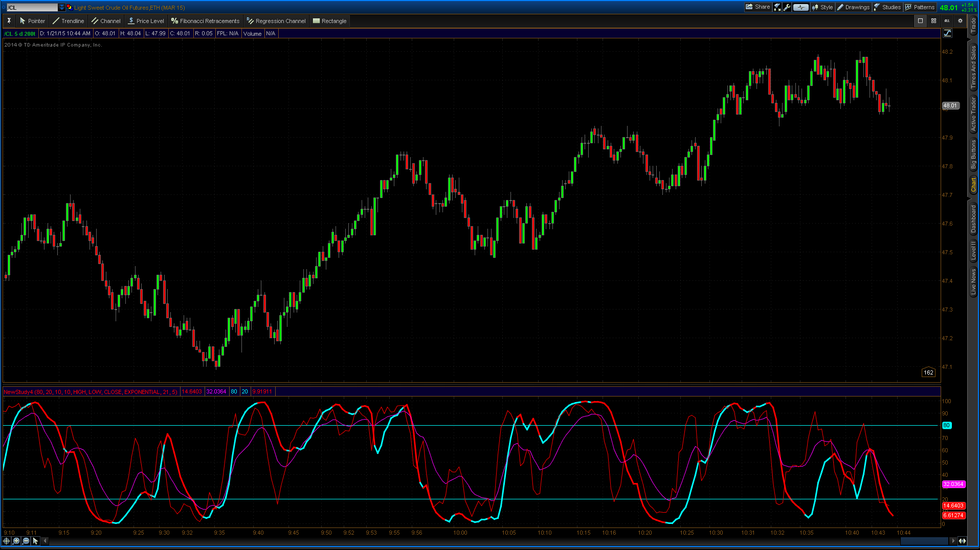
Task: Open the Level II side tab
Action: (973, 251)
